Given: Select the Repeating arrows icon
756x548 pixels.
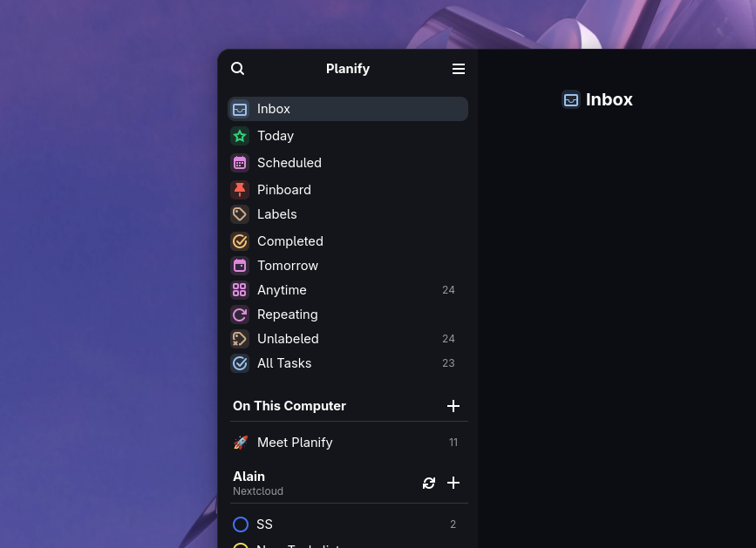Looking at the screenshot, I should (x=240, y=315).
